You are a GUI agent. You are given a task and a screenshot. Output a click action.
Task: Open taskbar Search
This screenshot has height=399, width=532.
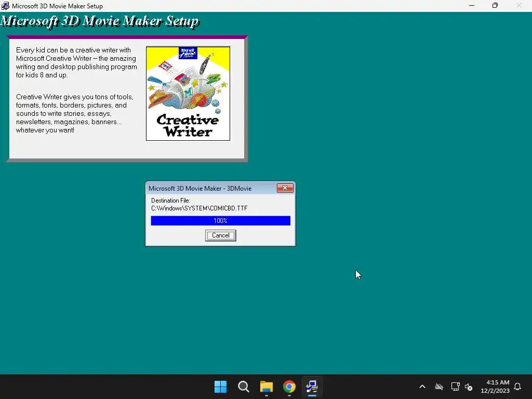click(243, 387)
